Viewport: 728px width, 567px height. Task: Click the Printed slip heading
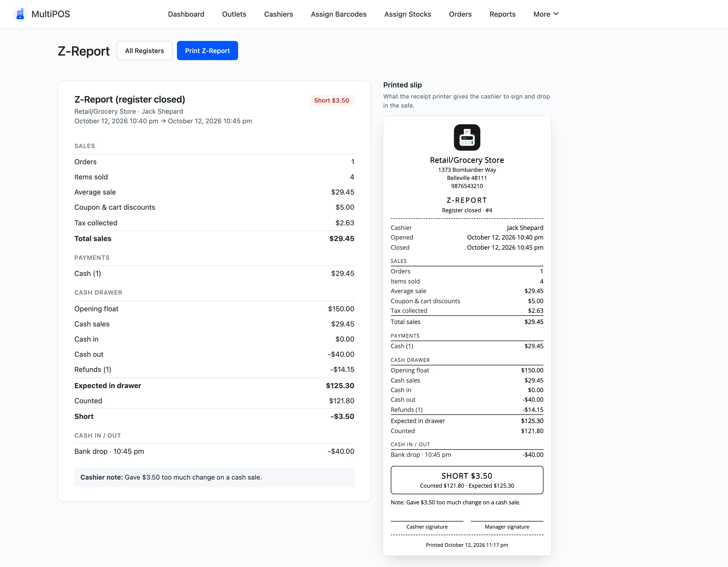402,85
